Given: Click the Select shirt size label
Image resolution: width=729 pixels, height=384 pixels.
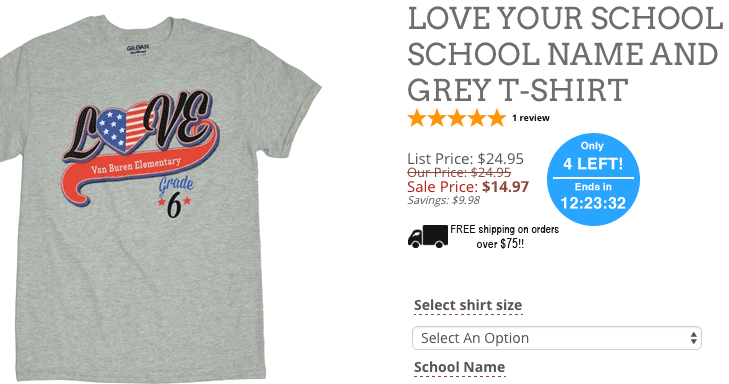Looking at the screenshot, I should (468, 305).
